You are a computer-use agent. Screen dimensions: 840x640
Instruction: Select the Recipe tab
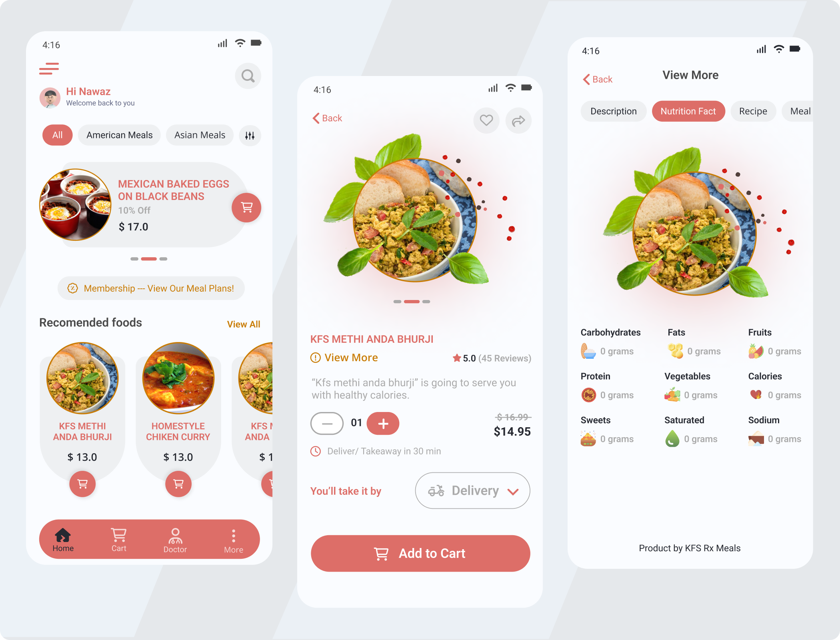[x=752, y=111]
